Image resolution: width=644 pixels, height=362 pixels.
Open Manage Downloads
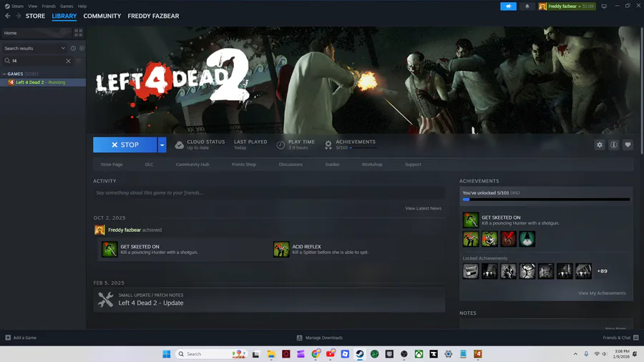[320, 338]
